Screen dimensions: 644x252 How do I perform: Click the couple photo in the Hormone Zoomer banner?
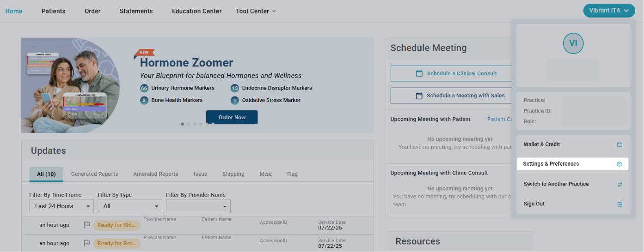tap(71, 85)
